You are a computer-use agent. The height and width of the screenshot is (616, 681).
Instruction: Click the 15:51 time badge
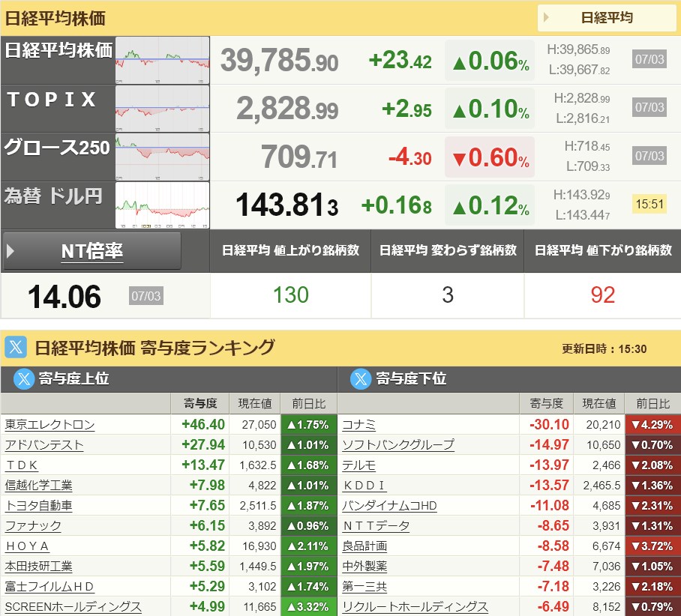(x=649, y=204)
